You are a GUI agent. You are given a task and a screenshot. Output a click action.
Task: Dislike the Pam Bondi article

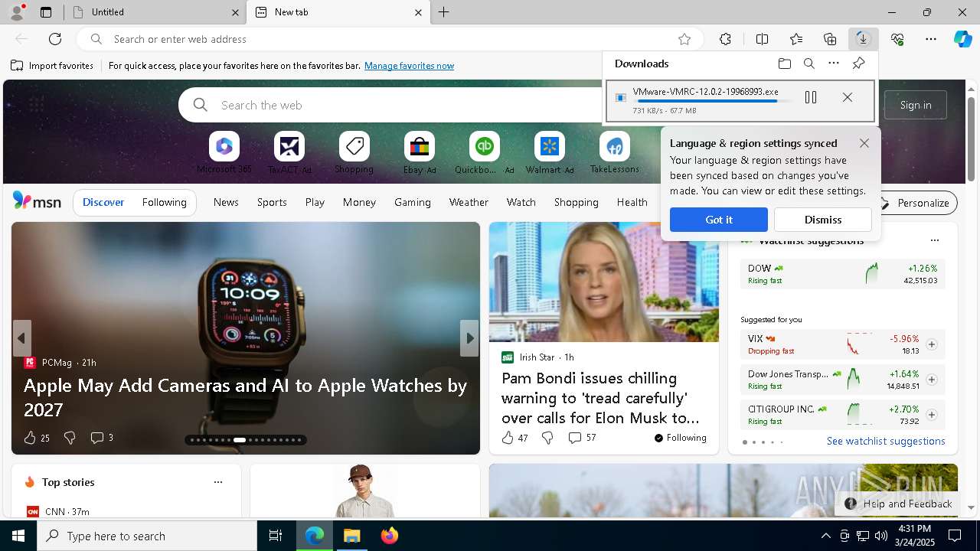[547, 438]
